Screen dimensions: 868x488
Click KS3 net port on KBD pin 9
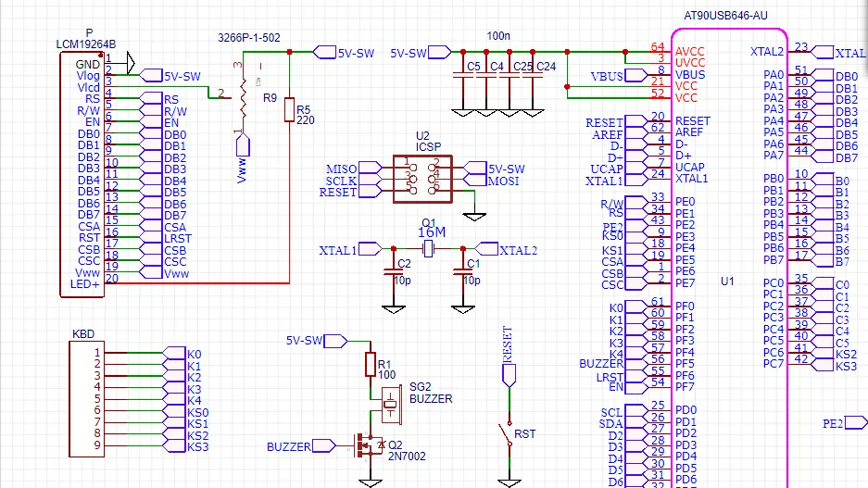[174, 446]
